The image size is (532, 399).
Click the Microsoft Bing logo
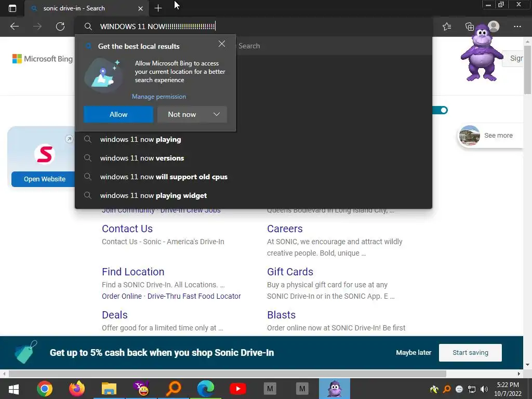coord(43,59)
